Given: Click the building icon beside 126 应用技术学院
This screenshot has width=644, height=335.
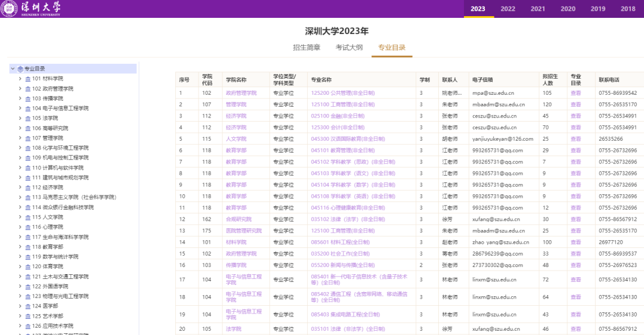Looking at the screenshot, I should pyautogui.click(x=28, y=326).
